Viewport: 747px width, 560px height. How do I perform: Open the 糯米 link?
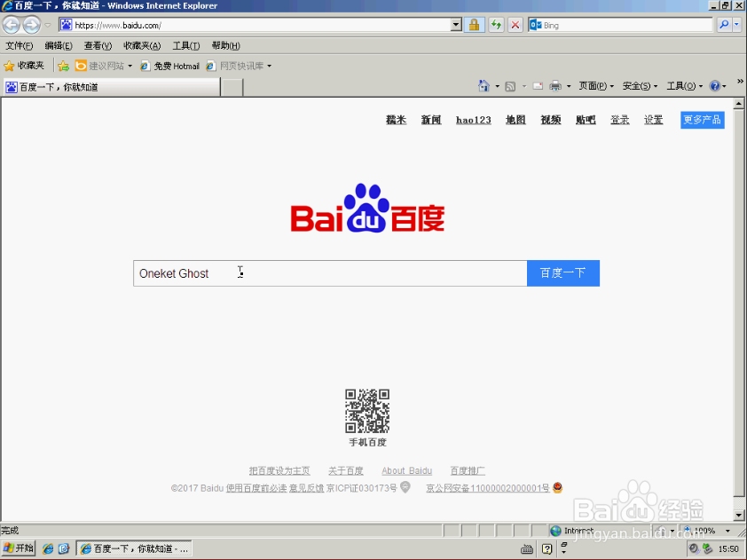point(396,120)
